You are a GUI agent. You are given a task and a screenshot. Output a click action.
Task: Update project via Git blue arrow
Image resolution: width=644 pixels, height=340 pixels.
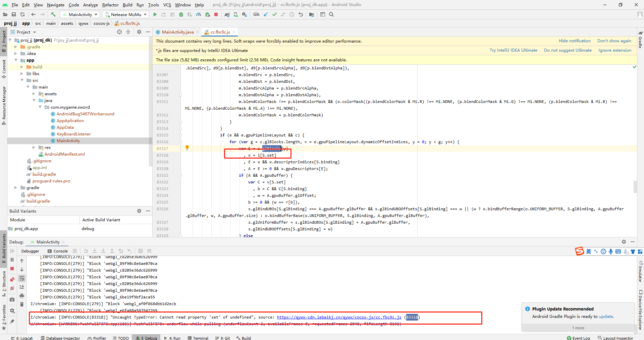point(266,14)
